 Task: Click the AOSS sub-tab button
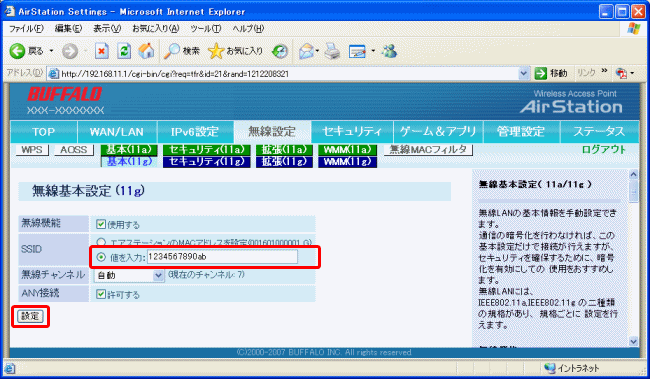click(74, 150)
